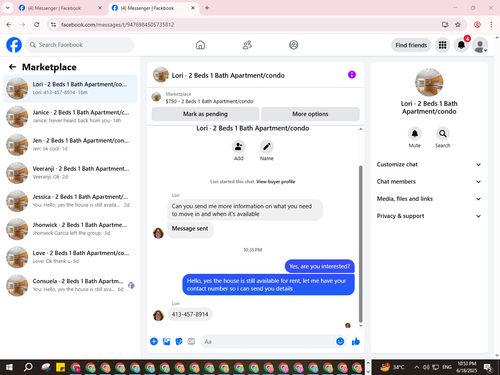Choose a GIF in the composer
The width and height of the screenshot is (500, 375).
pos(191,341)
